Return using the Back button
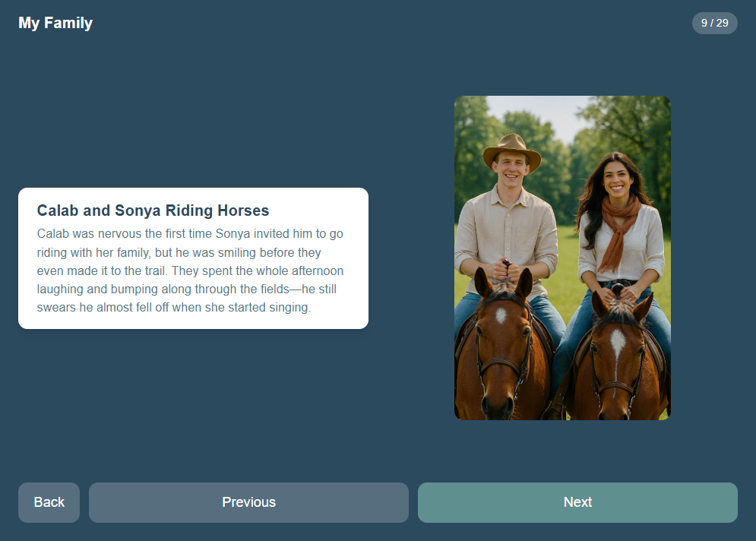Image resolution: width=756 pixels, height=541 pixels. click(x=49, y=502)
